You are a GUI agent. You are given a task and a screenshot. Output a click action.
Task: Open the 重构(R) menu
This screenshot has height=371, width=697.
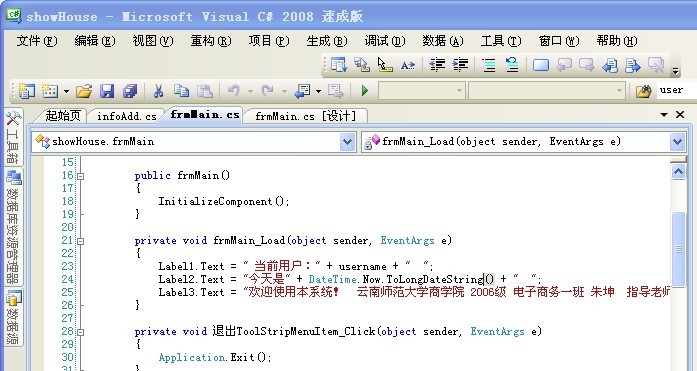pyautogui.click(x=211, y=41)
